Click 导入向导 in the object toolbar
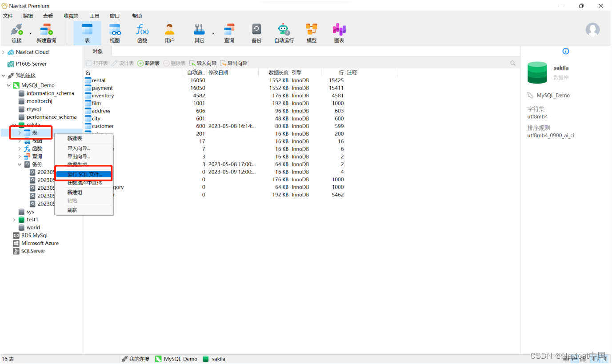 click(203, 63)
